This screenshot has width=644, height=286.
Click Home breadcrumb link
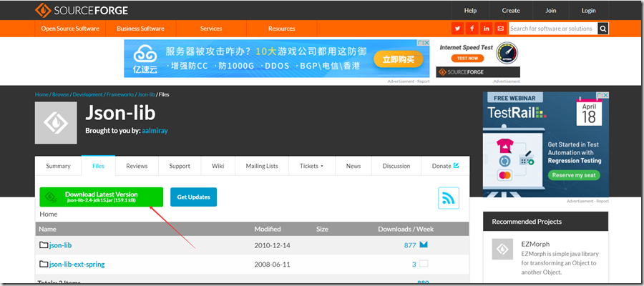42,94
